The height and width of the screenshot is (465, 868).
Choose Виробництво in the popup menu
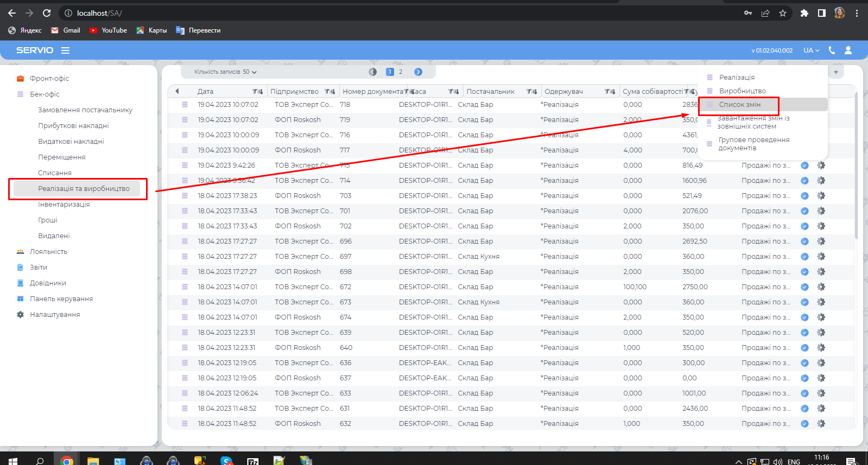(x=742, y=91)
